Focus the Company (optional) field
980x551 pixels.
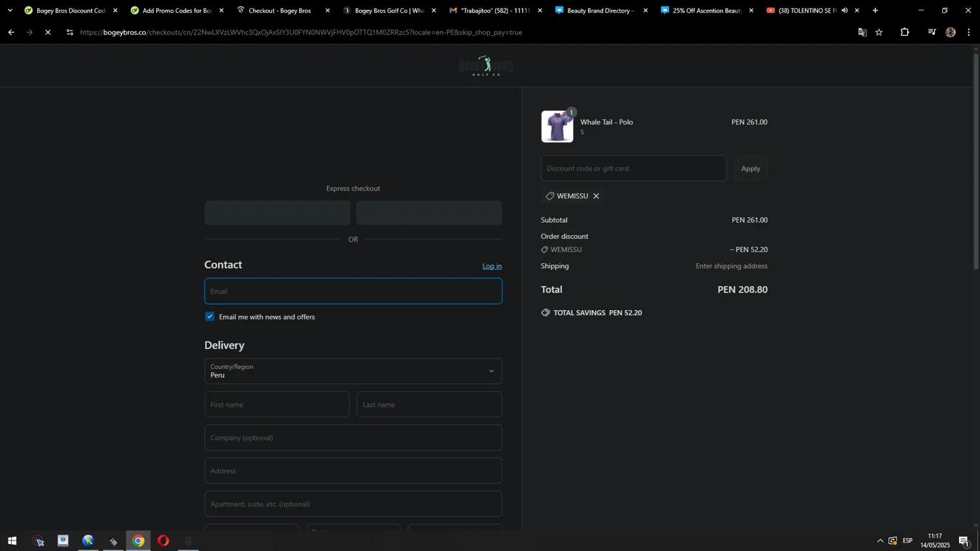[x=353, y=437]
